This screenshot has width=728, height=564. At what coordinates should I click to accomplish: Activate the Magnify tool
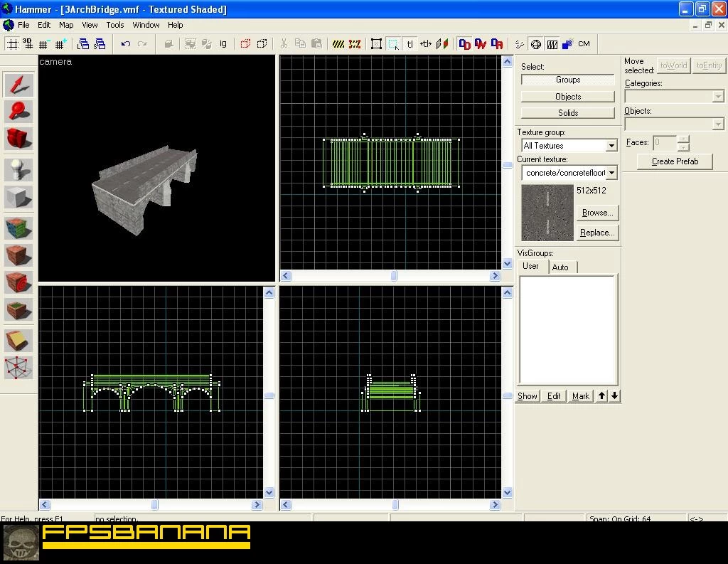[x=18, y=112]
